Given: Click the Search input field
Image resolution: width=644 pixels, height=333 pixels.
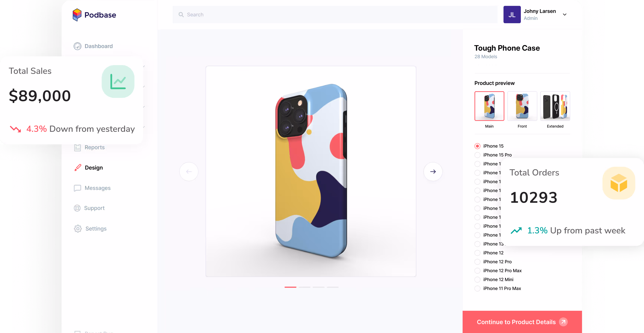Looking at the screenshot, I should coord(335,14).
